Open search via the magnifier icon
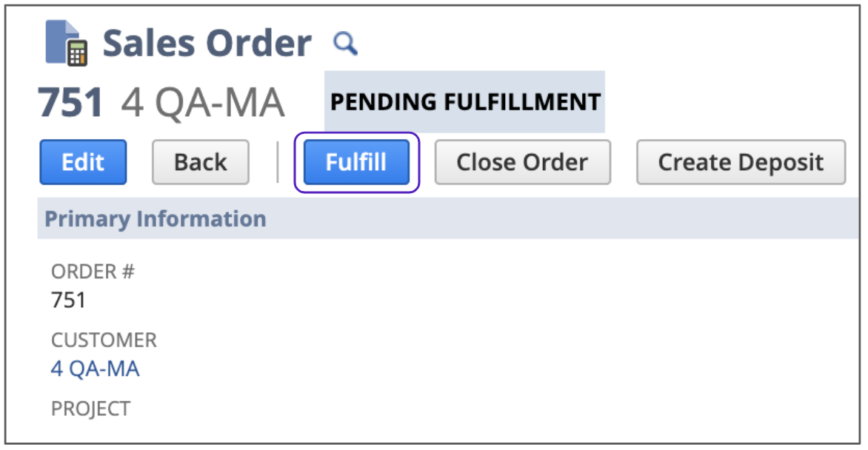 pyautogui.click(x=345, y=43)
